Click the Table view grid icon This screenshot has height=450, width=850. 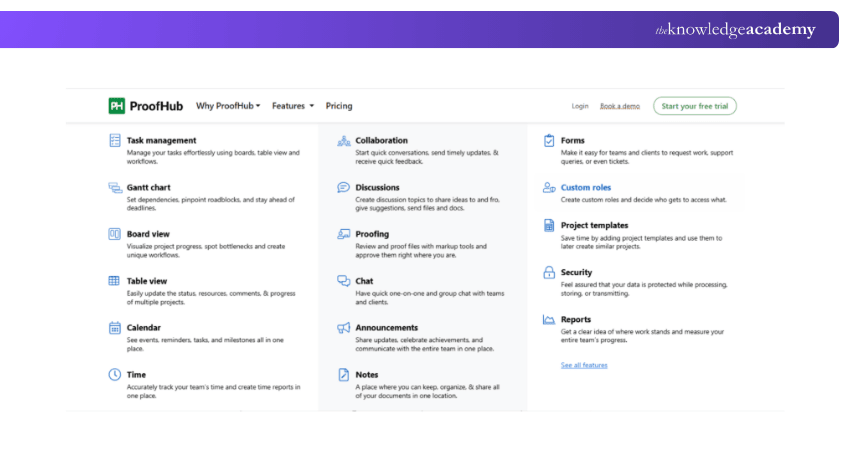click(x=114, y=281)
